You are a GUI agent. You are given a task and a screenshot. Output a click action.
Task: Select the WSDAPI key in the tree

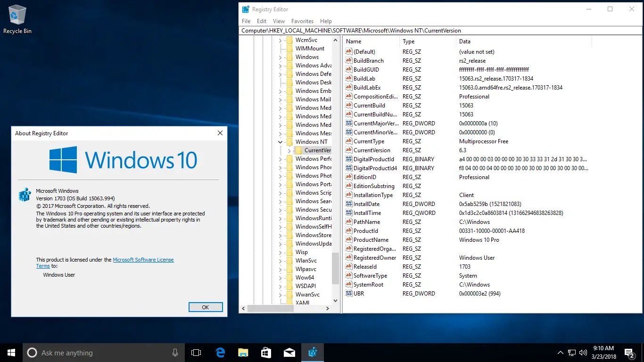(305, 286)
